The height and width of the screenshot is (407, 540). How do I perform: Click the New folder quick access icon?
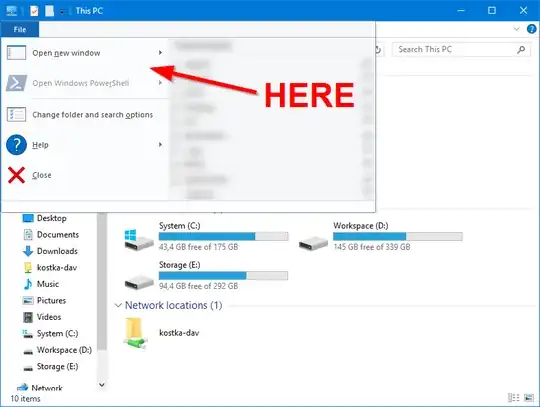click(50, 11)
